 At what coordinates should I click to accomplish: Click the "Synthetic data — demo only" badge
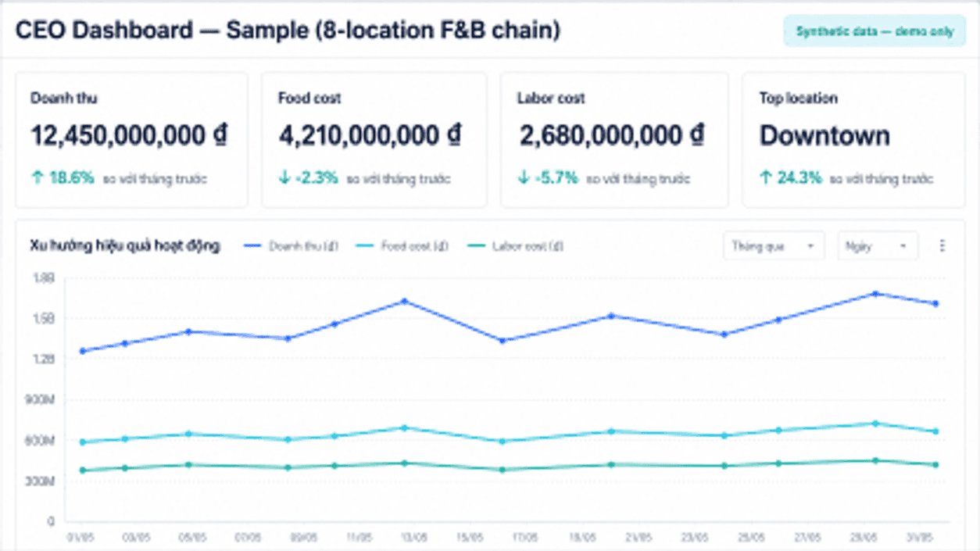[874, 32]
